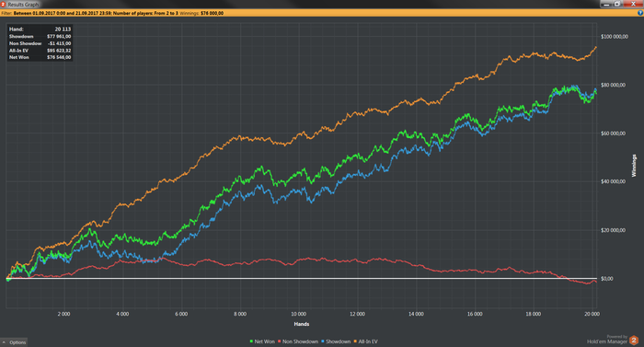
Task: Click the $100 000,00 axis label
Action: 614,37
